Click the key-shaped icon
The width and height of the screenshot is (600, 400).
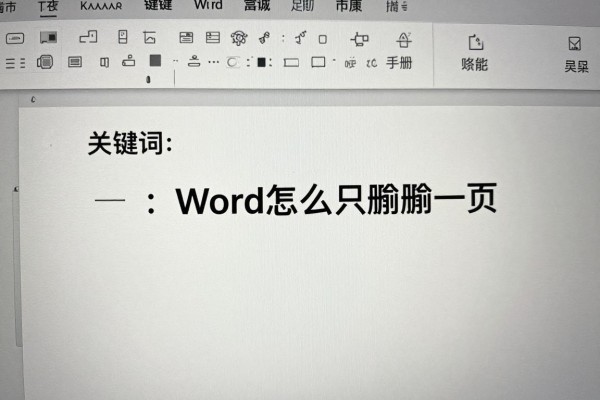pos(300,37)
